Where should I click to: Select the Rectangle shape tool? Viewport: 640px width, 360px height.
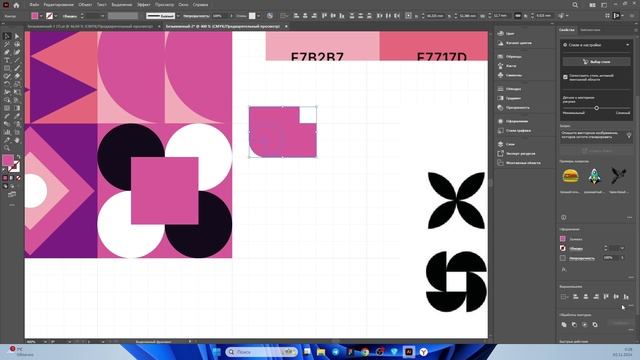tap(7, 68)
